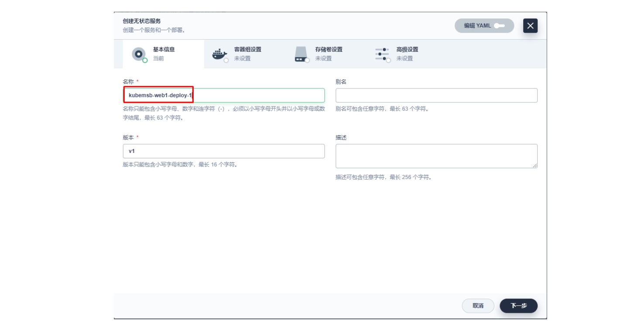Close the 创建无状态服务 dialog

530,26
